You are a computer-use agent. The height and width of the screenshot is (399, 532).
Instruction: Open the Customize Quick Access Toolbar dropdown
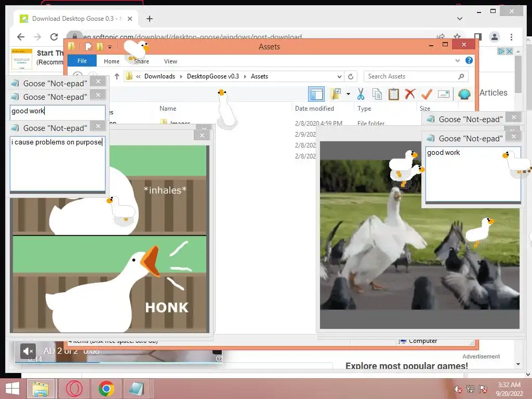pyautogui.click(x=110, y=47)
